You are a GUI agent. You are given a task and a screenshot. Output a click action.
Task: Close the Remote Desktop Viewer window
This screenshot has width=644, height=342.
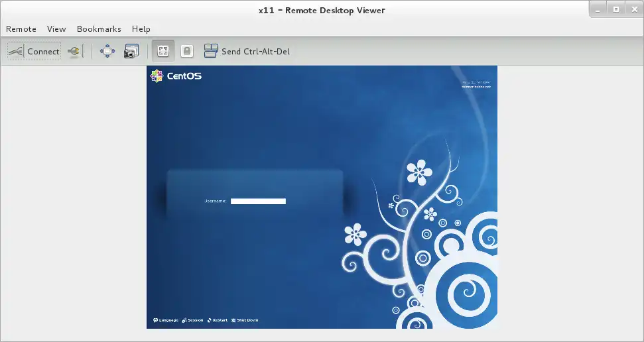tap(634, 10)
